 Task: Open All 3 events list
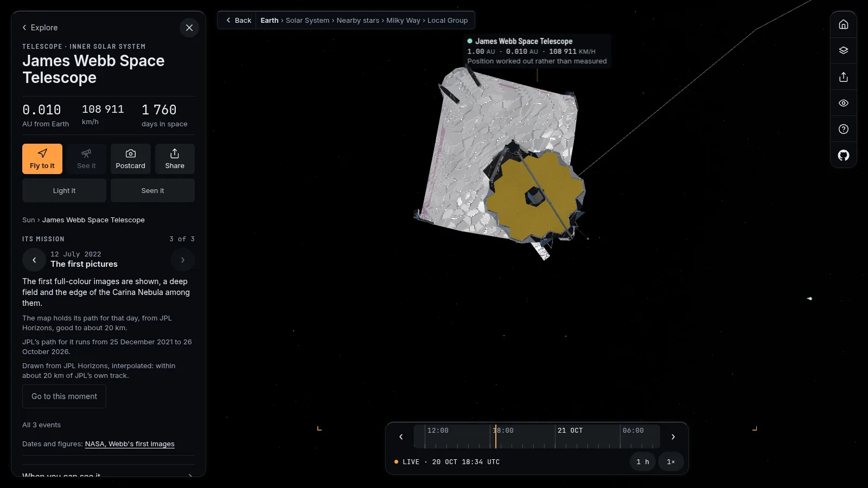tap(41, 425)
